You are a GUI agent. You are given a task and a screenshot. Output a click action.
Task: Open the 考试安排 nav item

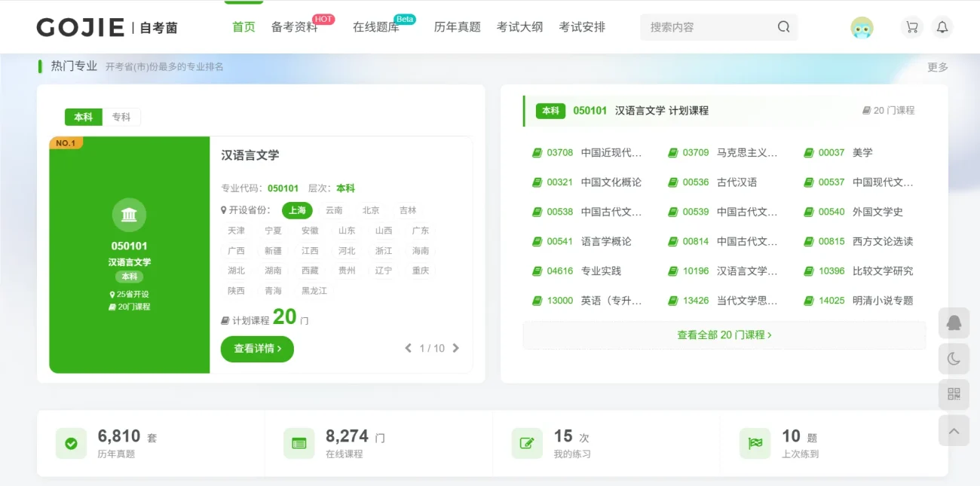point(582,27)
